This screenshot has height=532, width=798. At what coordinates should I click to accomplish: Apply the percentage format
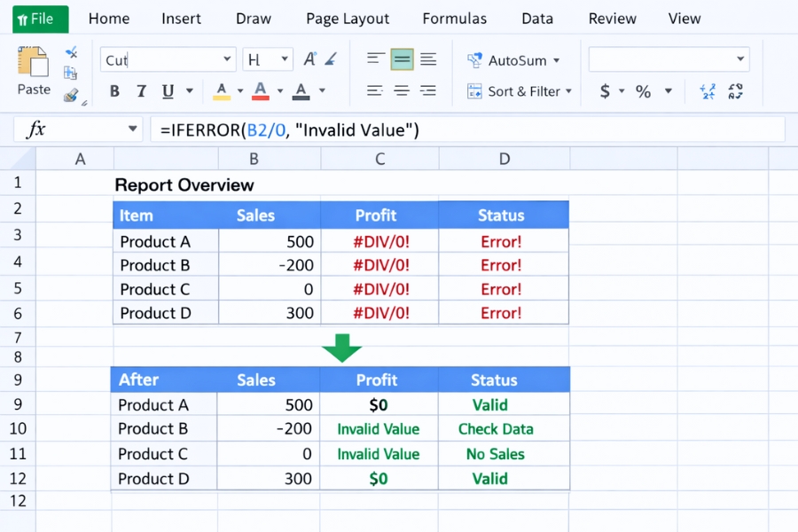[x=643, y=90]
